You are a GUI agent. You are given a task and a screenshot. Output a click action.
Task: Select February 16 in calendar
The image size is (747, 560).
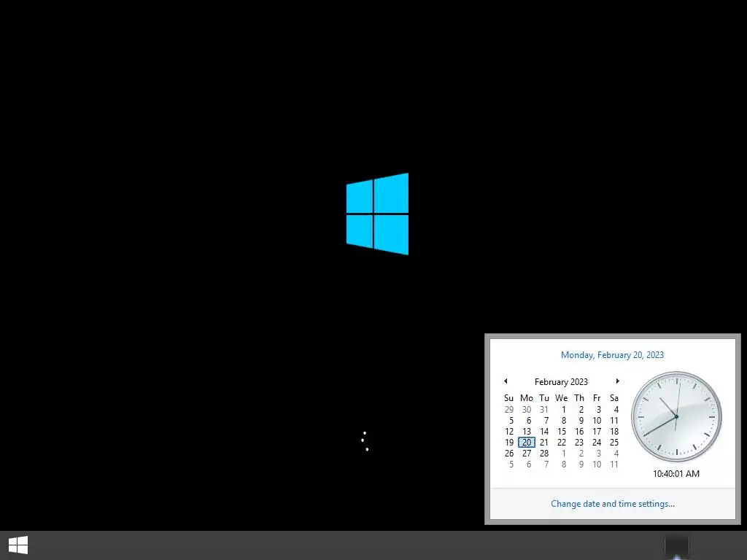[579, 432]
